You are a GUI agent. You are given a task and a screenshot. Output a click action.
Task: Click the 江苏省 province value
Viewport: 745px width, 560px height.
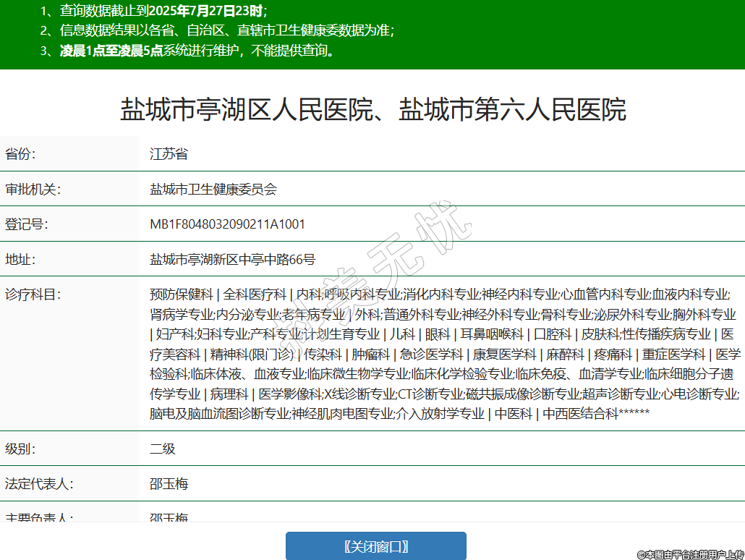[169, 154]
